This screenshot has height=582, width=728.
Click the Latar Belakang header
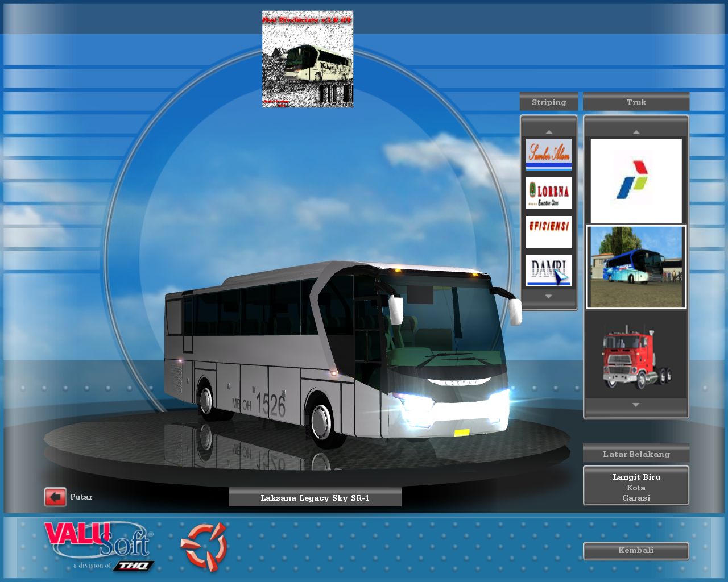point(636,454)
